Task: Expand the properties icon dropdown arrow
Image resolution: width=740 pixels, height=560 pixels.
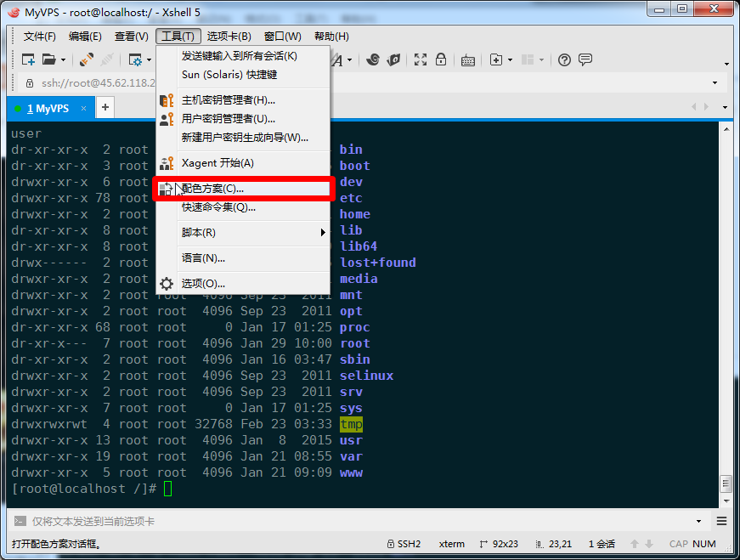Action: [x=150, y=60]
